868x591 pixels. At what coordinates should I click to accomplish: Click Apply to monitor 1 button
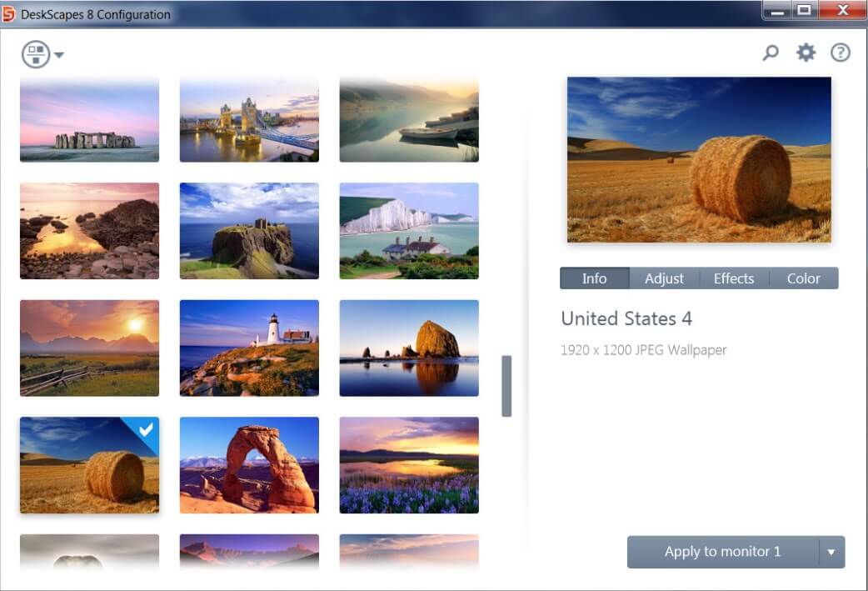tap(722, 552)
